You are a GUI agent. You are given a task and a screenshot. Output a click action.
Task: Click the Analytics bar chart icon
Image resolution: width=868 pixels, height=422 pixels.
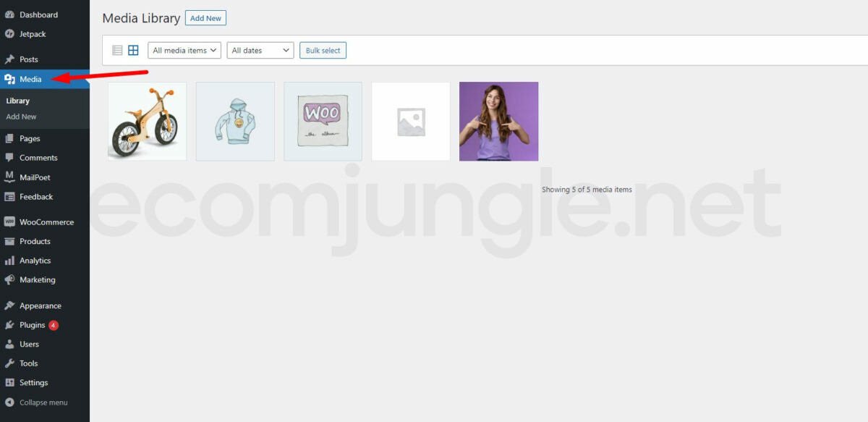9,261
